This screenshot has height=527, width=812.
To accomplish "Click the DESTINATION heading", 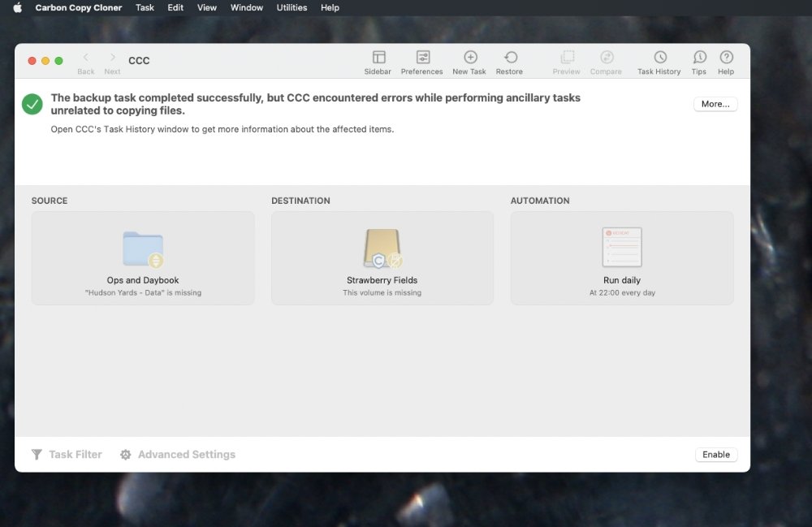I will click(x=300, y=201).
